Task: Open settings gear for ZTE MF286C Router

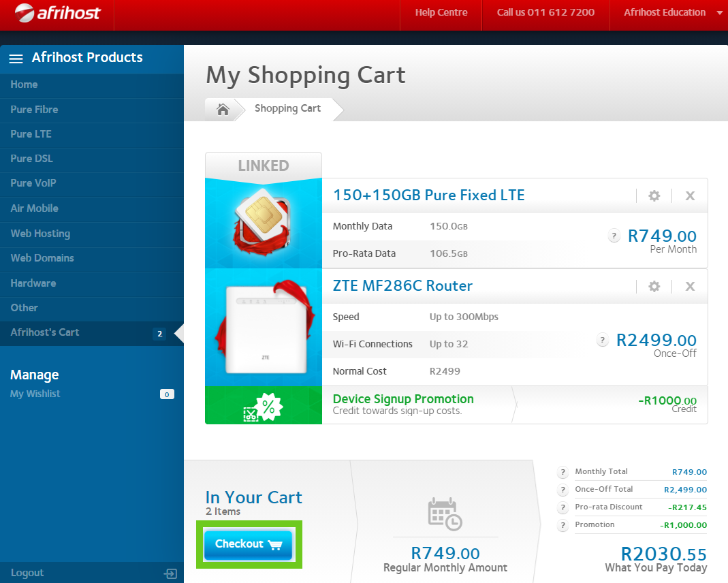Action: click(654, 287)
